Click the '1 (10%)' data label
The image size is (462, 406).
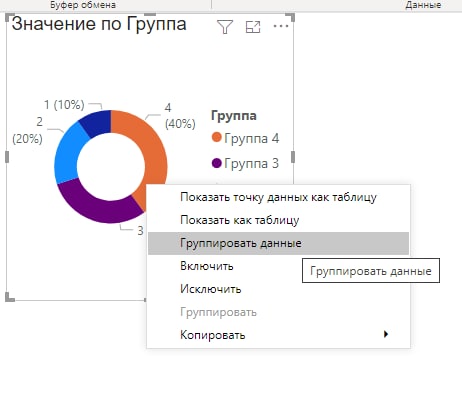coord(64,105)
